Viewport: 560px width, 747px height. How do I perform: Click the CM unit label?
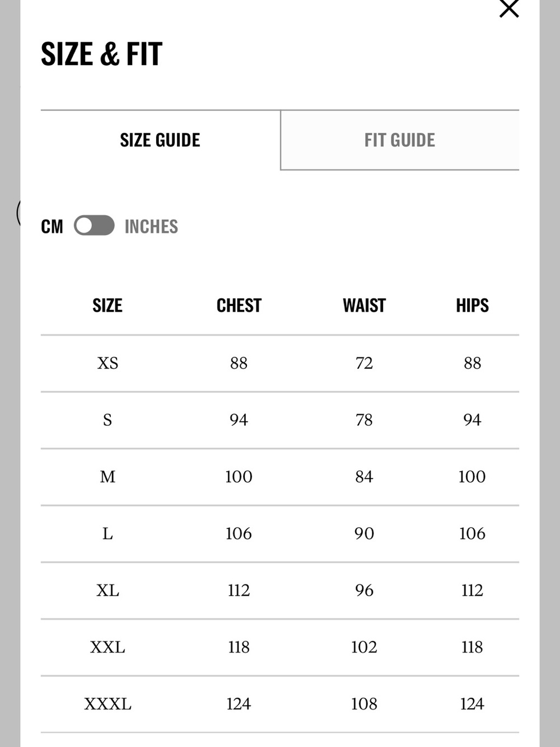coord(52,226)
